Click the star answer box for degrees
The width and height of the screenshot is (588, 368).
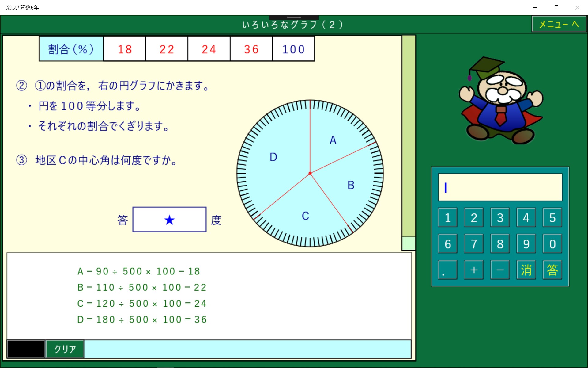(169, 220)
